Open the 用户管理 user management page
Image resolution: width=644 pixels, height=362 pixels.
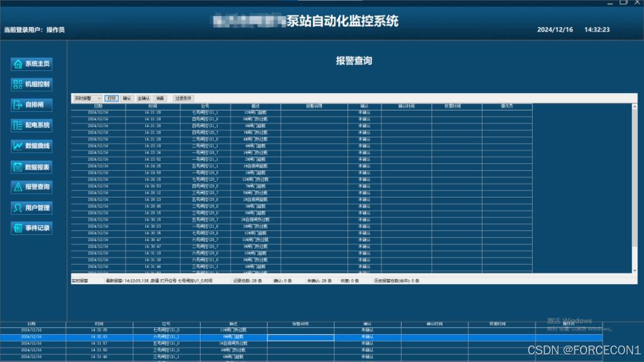[32, 208]
